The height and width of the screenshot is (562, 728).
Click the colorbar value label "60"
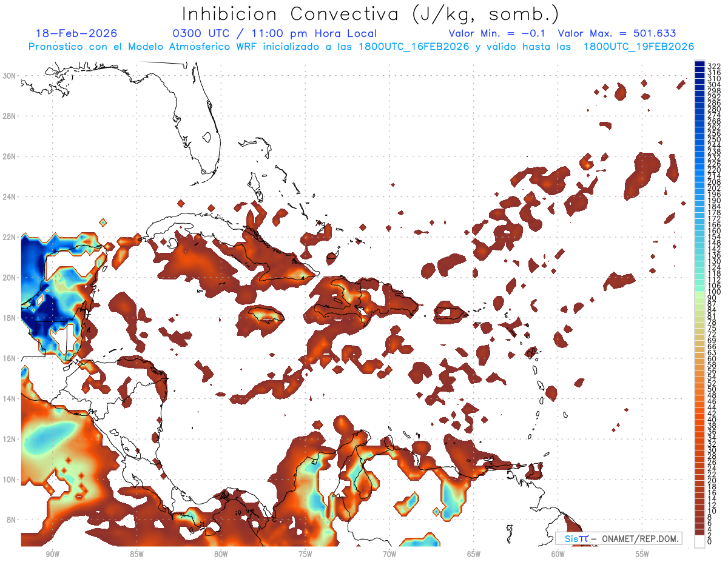click(712, 359)
